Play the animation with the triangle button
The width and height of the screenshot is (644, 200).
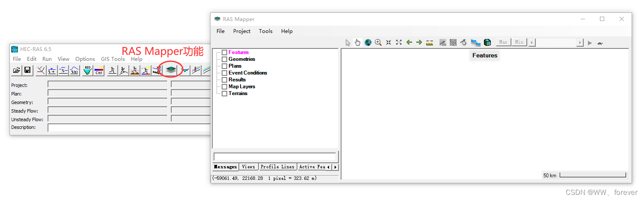pos(590,43)
